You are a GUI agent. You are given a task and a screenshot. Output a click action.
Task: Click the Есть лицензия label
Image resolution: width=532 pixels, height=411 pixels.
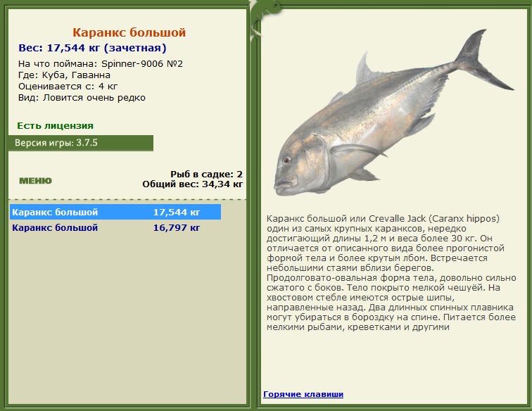point(56,125)
